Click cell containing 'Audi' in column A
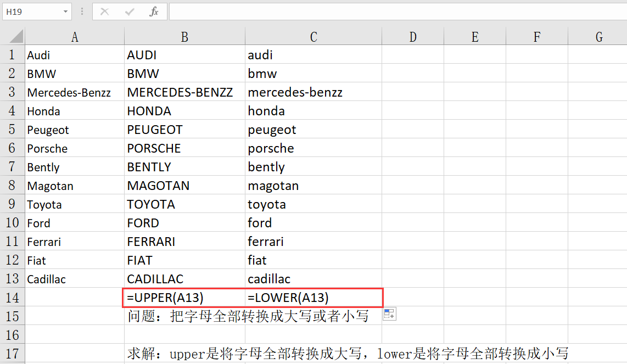The height and width of the screenshot is (364, 627). [x=74, y=54]
